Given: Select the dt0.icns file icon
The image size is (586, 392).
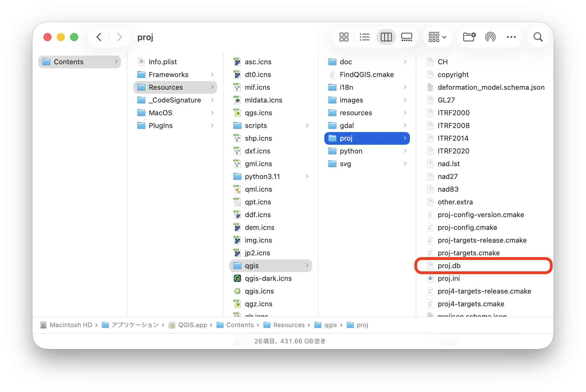Looking at the screenshot, I should 237,75.
